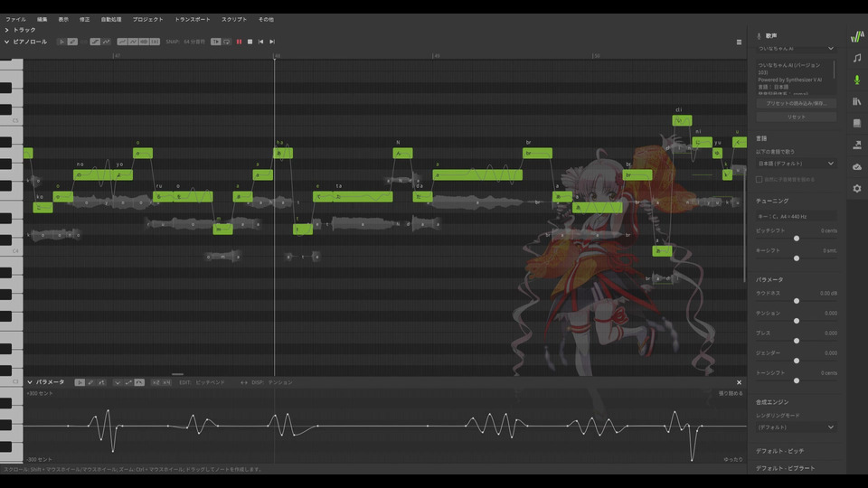Screen dimensions: 868x488
Task: Swap EDIT and DISP parameters arrow icon
Action: [244, 382]
